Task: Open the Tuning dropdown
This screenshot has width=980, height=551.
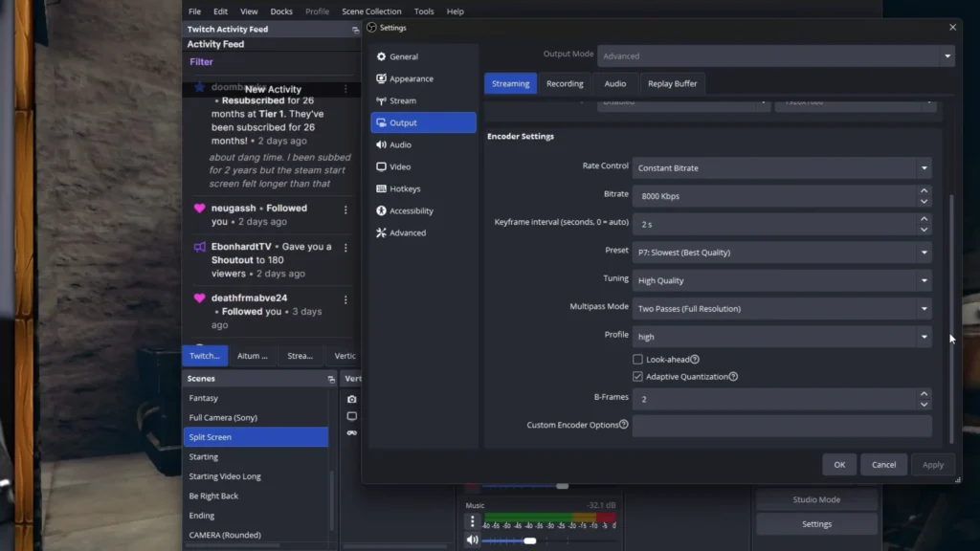Action: (782, 280)
